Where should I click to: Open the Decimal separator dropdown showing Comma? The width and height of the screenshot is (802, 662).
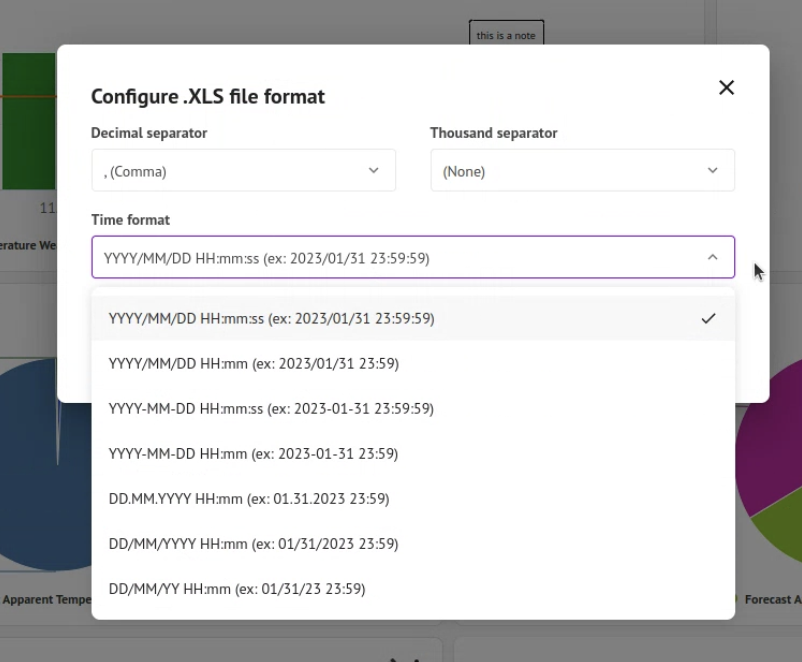(243, 171)
